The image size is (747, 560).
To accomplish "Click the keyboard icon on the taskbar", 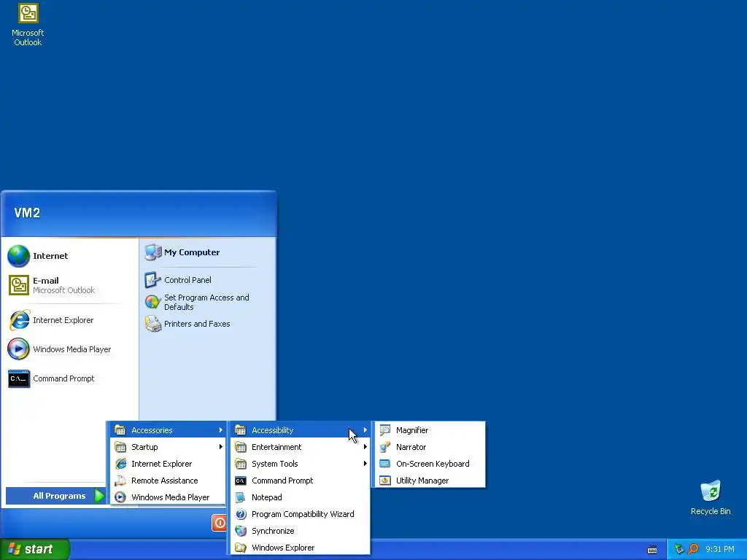I will tap(652, 550).
